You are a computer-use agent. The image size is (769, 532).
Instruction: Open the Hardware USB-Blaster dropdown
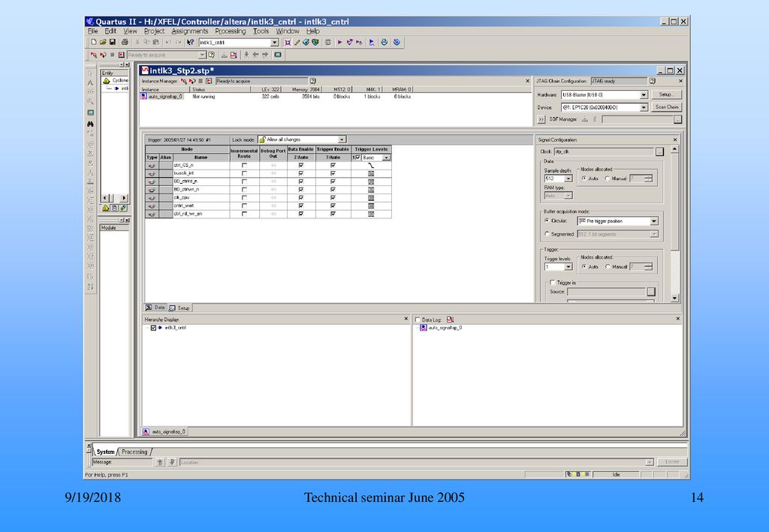tap(644, 95)
